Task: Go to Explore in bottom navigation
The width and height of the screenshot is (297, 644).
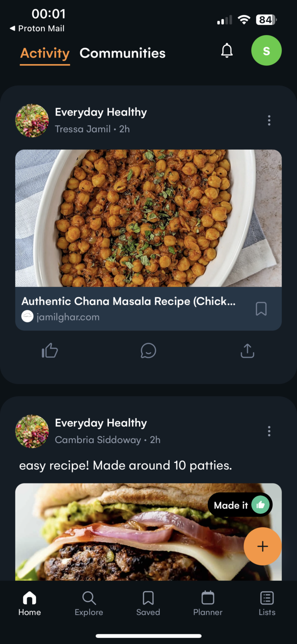Action: click(89, 603)
